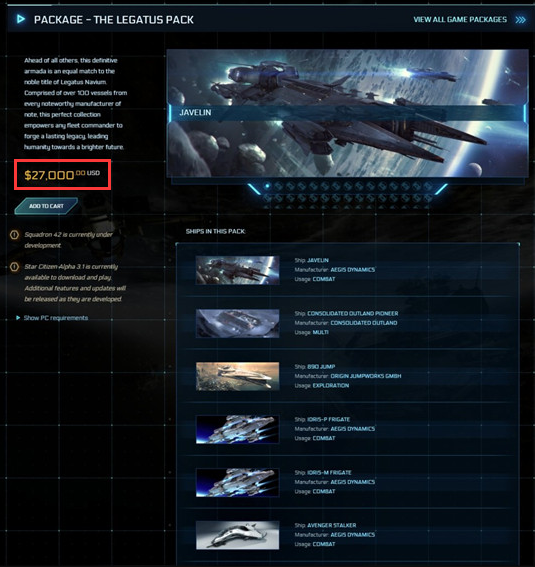Open View All Game Packages link
Screen dimensions: 535x567
pyautogui.click(x=460, y=20)
